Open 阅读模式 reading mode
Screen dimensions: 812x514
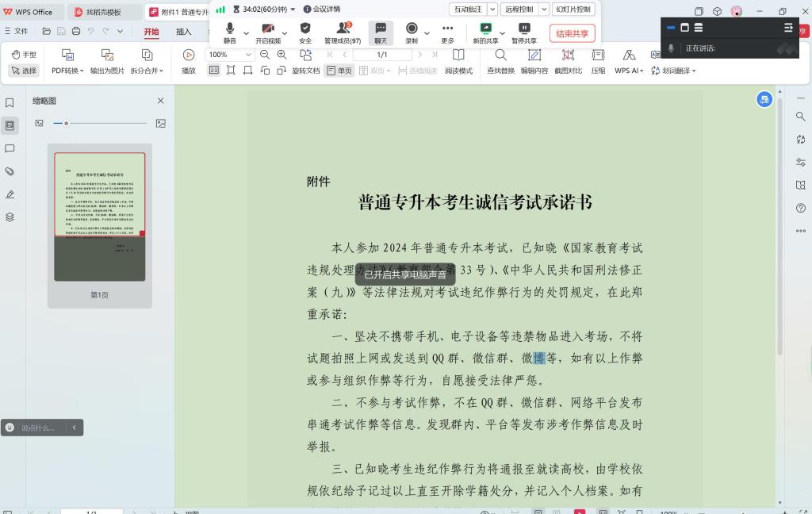[458, 60]
